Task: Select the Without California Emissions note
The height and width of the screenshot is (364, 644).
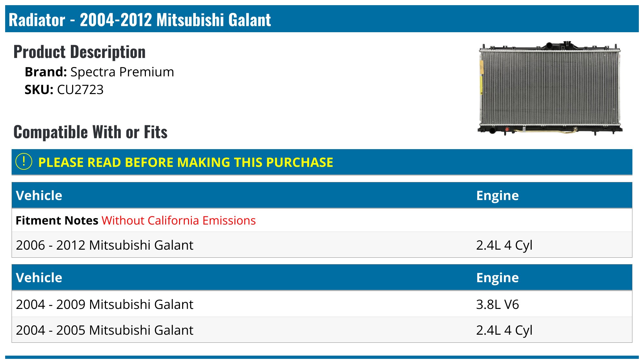Action: 179,220
